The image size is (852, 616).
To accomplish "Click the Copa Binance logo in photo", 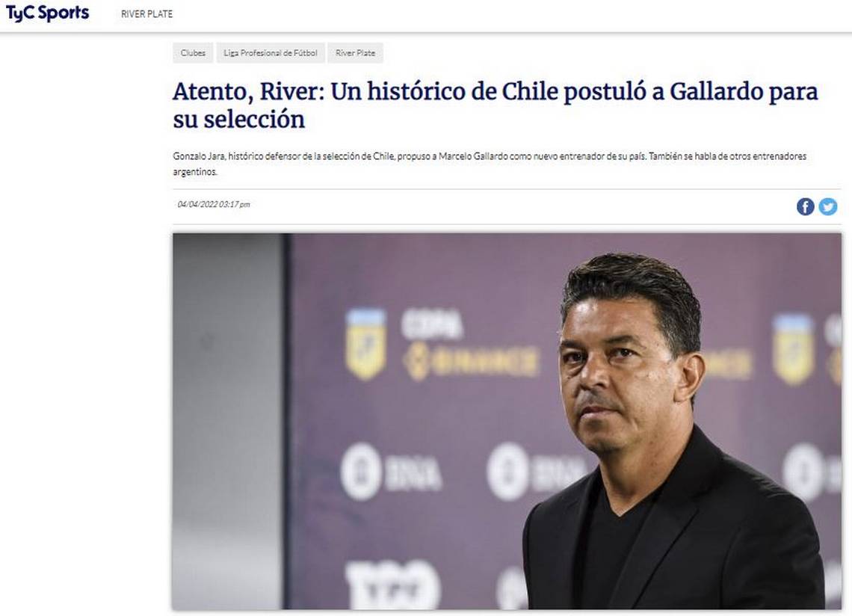I will click(471, 344).
